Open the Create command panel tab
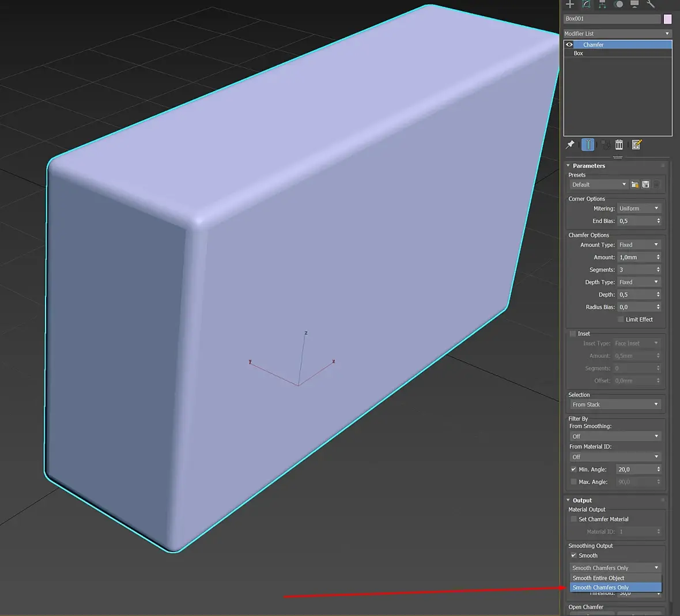This screenshot has width=680, height=616. coord(570,4)
